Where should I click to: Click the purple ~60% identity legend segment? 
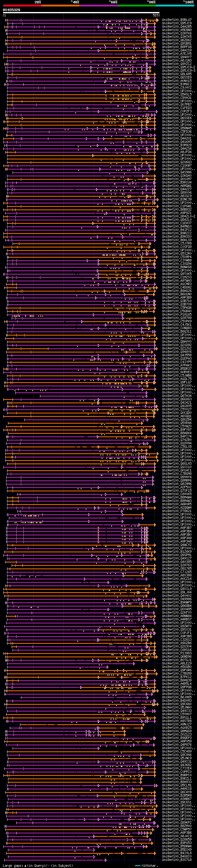[x=99, y=6]
